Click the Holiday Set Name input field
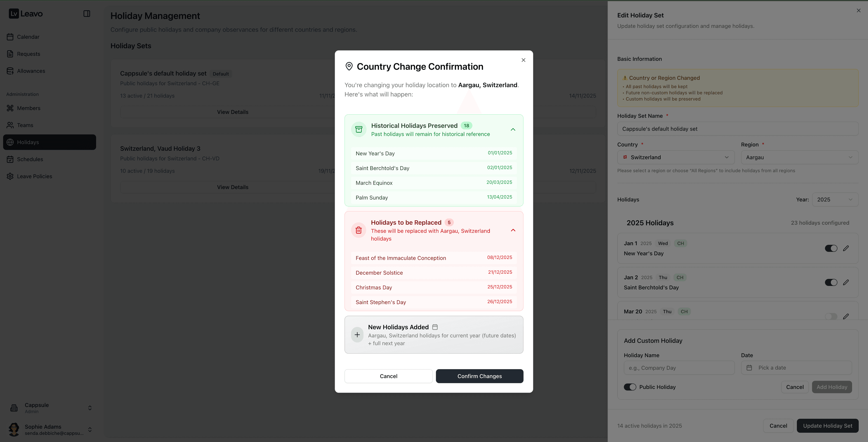Viewport: 868px width, 442px height. coord(737,129)
